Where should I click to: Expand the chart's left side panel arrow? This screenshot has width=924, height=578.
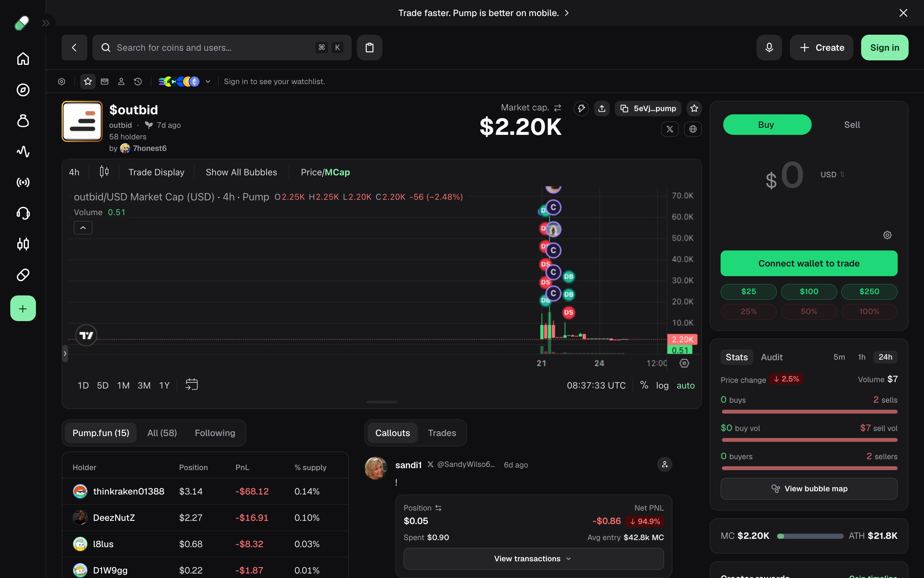click(65, 354)
